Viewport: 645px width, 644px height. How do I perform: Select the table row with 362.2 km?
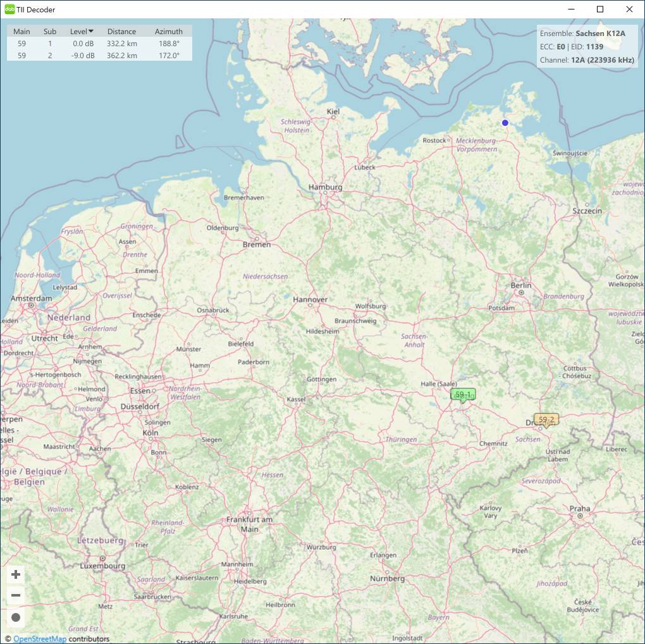click(x=99, y=56)
